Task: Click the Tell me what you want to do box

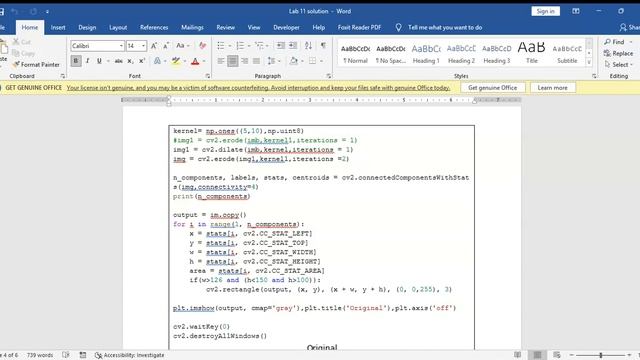Action: pos(445,27)
